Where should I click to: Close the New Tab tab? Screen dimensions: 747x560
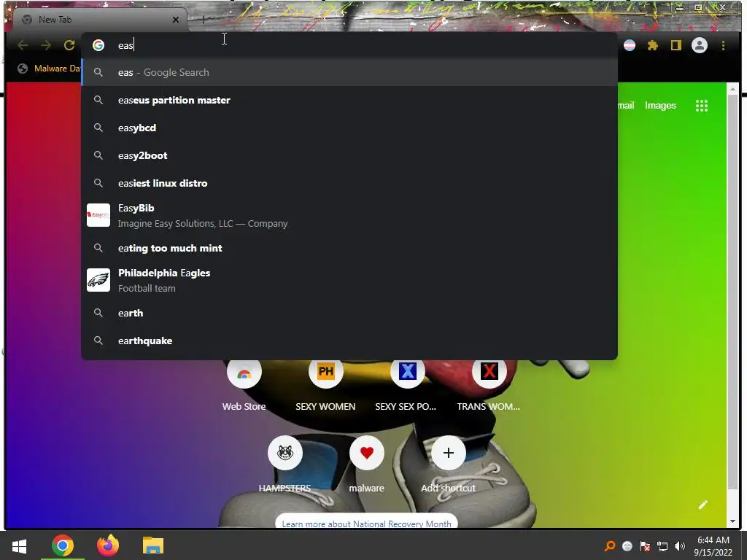176,20
